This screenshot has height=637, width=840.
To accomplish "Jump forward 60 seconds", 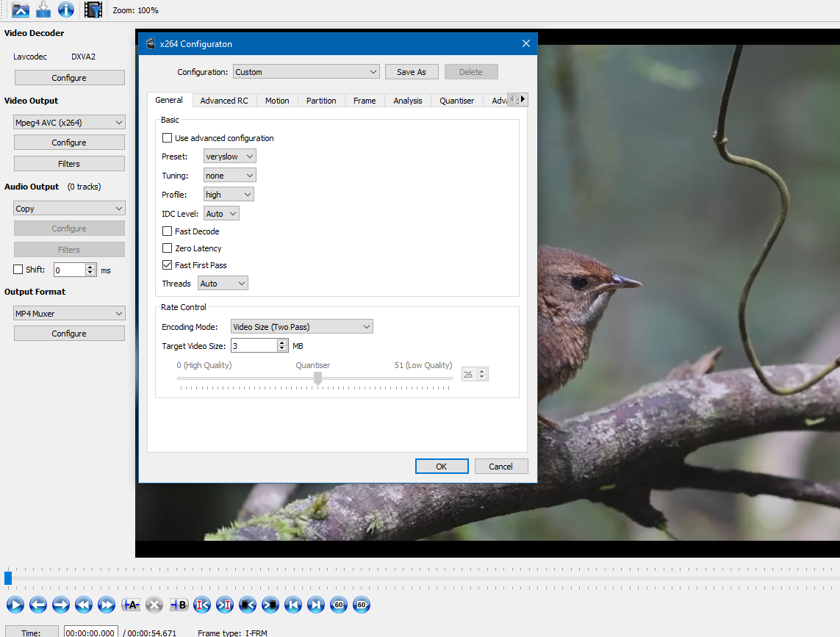I will click(x=362, y=605).
